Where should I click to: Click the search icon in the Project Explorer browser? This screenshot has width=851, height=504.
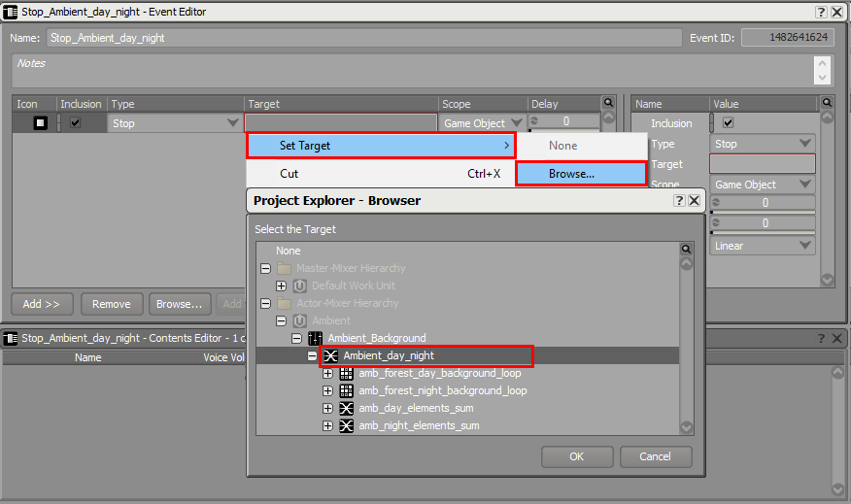687,250
